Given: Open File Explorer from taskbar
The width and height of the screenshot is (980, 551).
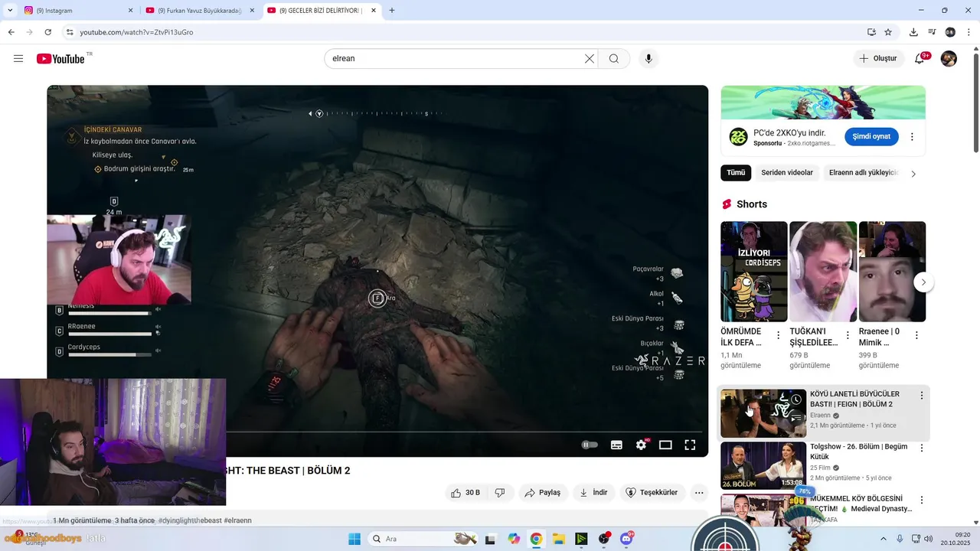Looking at the screenshot, I should coord(559,539).
